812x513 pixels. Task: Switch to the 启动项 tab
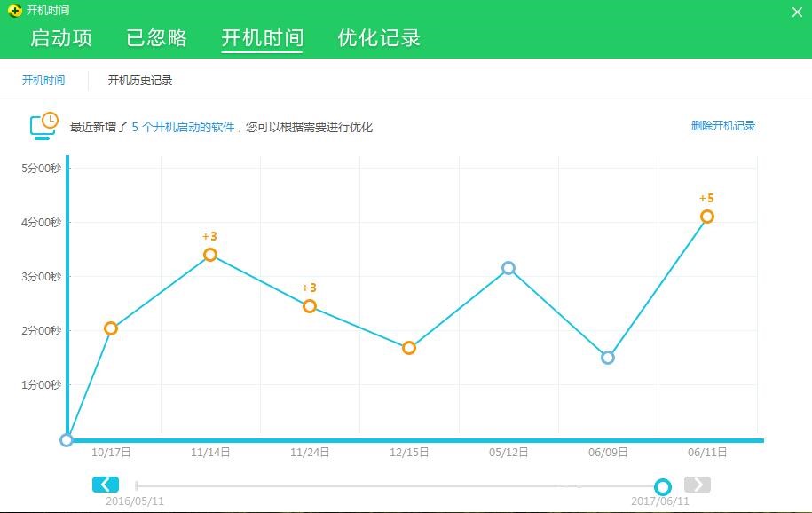click(62, 37)
